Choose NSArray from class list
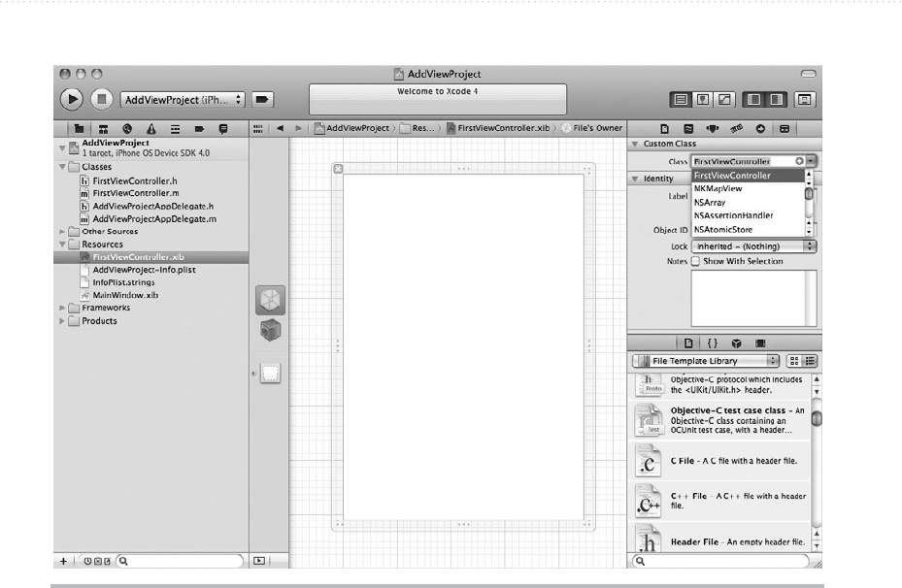 click(748, 203)
